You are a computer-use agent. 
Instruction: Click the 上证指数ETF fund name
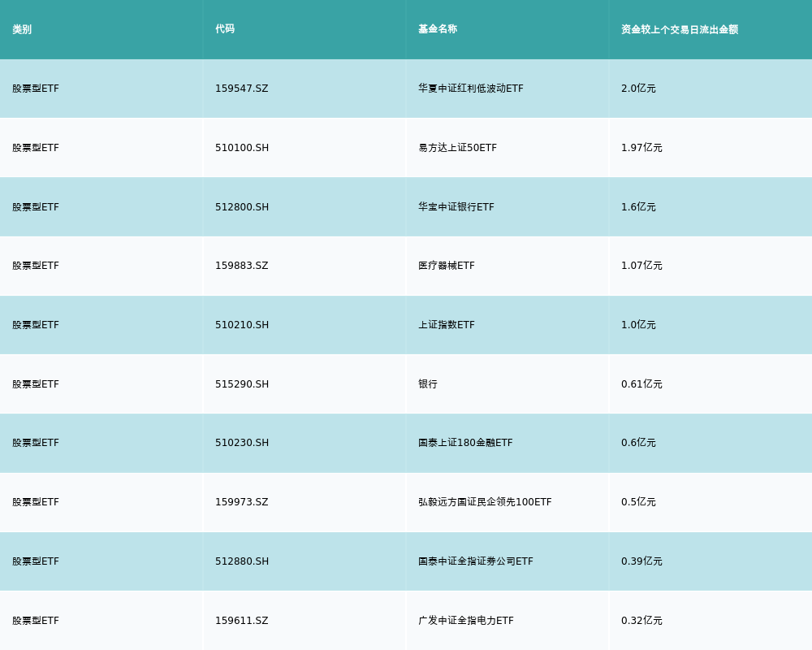[x=447, y=325]
